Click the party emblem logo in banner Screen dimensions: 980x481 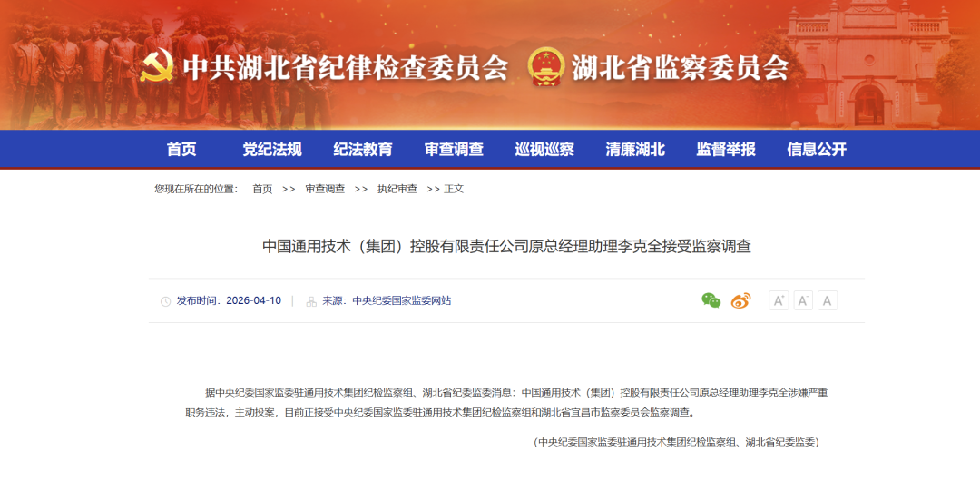pos(157,67)
